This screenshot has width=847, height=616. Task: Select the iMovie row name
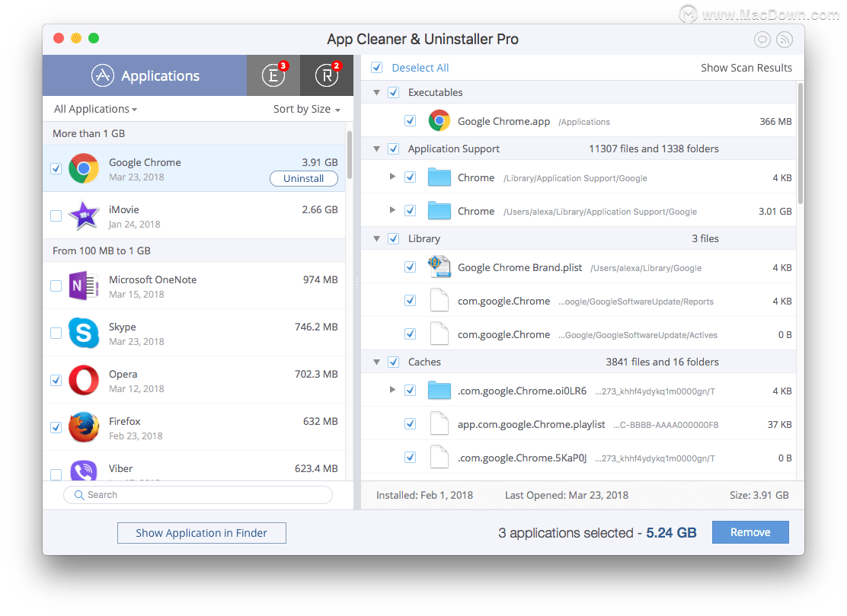pyautogui.click(x=123, y=209)
